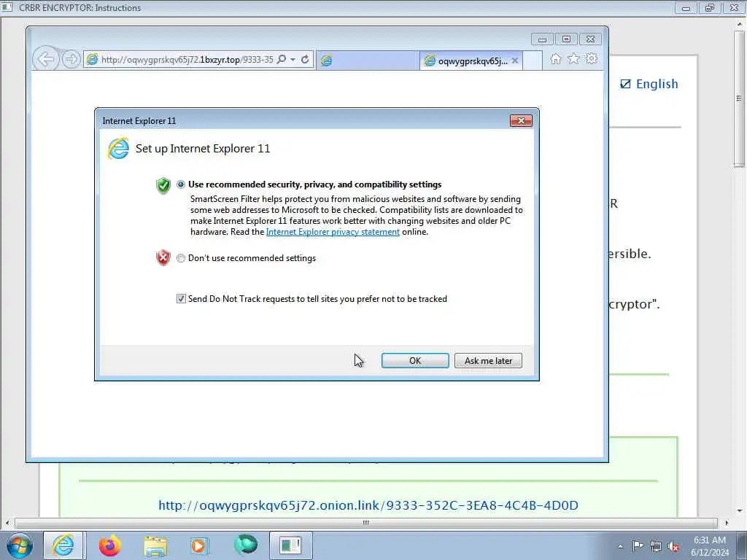Refresh the page in Internet Explorer

pos(305,60)
